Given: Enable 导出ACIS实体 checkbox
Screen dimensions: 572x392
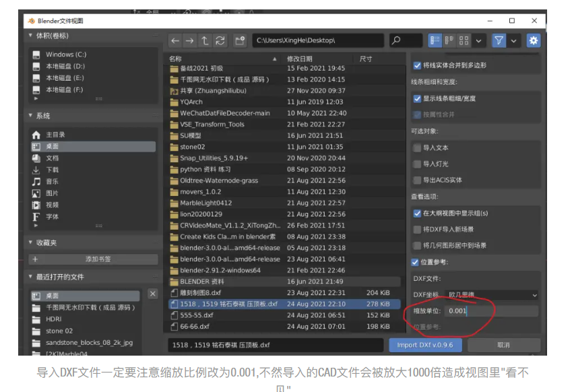Looking at the screenshot, I should [417, 180].
